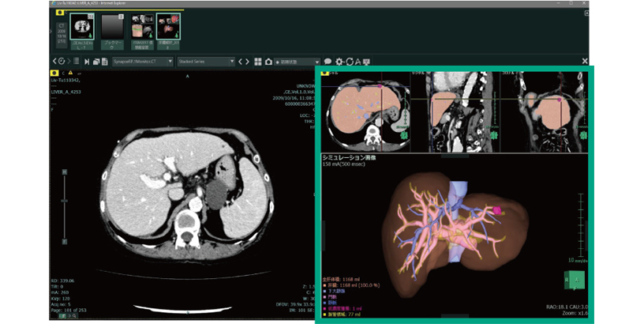Viewport: 644px width, 324px height.
Task: Expand the left arrow beside the CT study tab
Action: [x=52, y=32]
